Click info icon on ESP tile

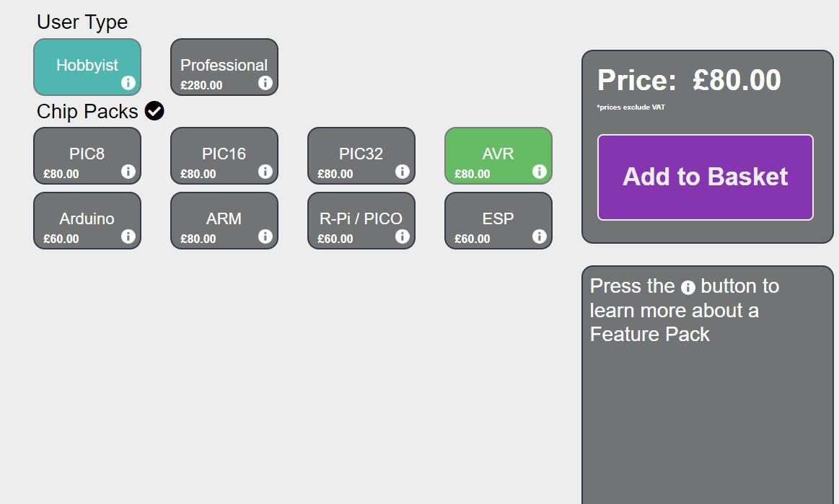(x=539, y=236)
